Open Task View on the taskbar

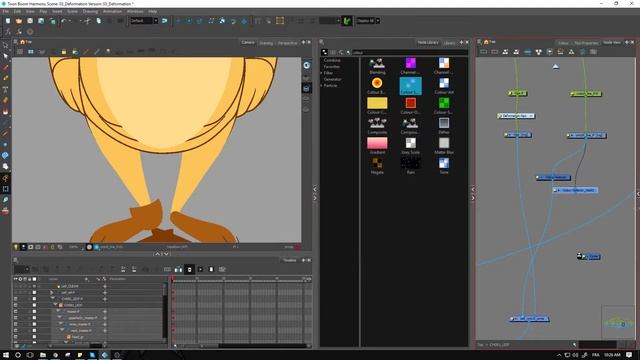point(30,355)
